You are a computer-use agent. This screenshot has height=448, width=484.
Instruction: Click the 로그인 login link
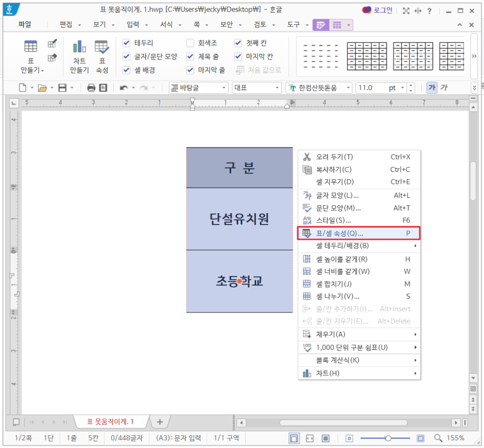click(x=383, y=10)
